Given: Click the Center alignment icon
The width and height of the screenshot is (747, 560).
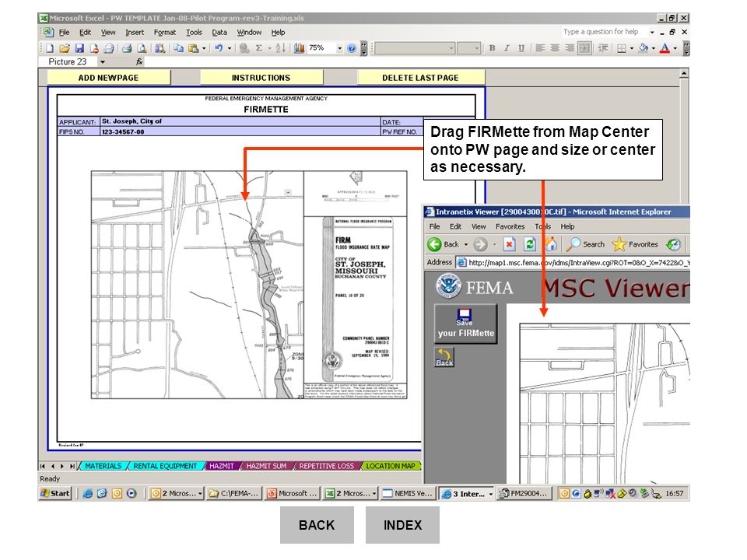Looking at the screenshot, I should [555, 48].
